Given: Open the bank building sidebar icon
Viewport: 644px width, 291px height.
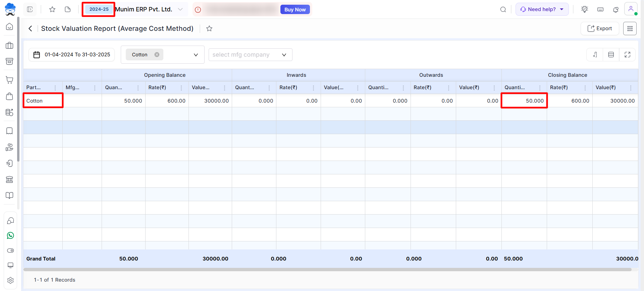Looking at the screenshot, I should tap(10, 180).
